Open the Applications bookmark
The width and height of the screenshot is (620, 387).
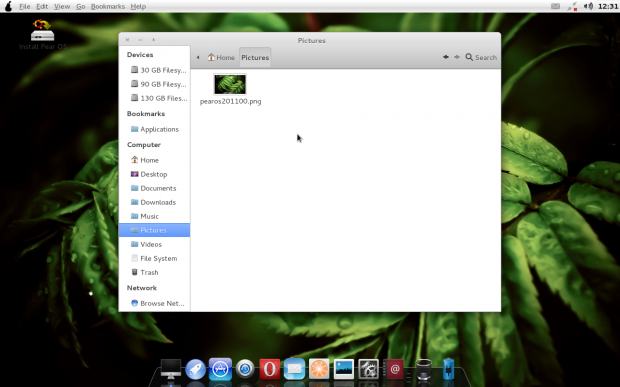pos(155,129)
